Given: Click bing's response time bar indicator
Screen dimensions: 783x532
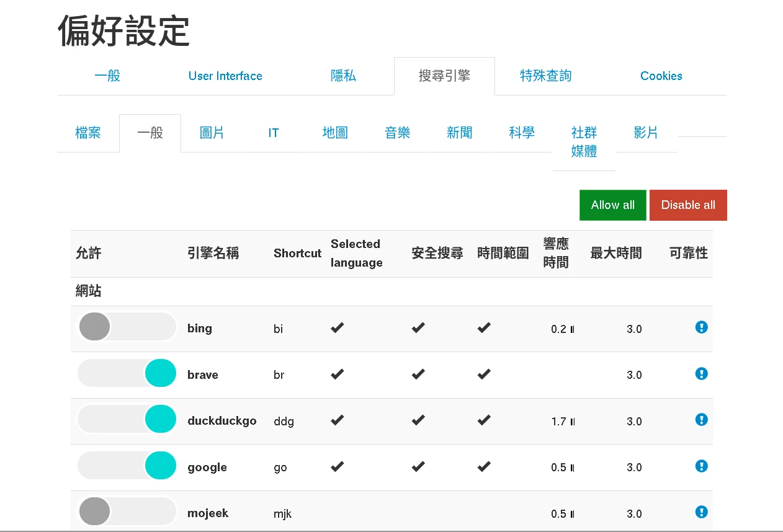Looking at the screenshot, I should 572,329.
